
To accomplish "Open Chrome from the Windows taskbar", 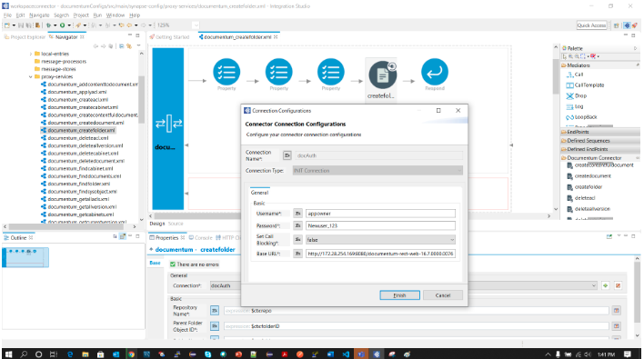I will tap(131, 354).
